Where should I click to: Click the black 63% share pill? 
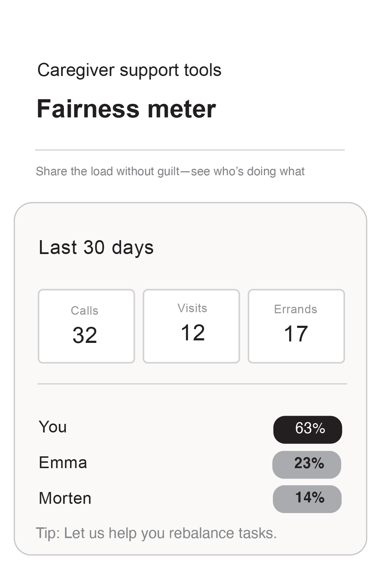tap(308, 430)
